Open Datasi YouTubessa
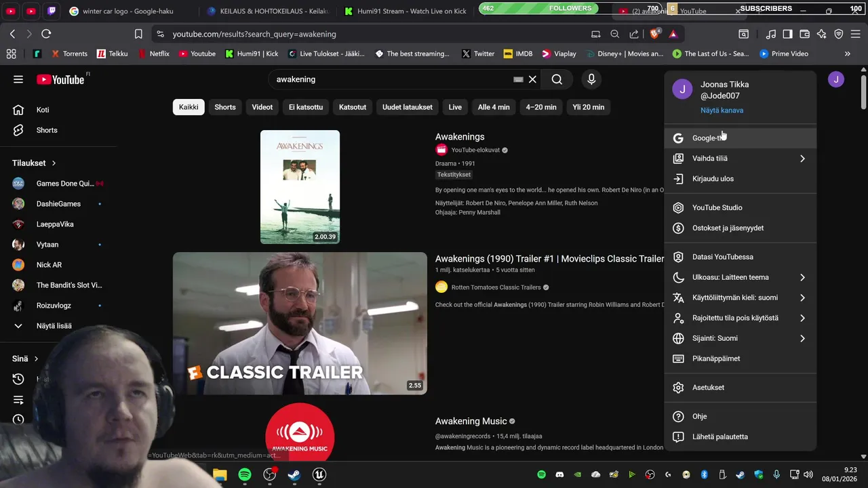The image size is (868, 488). [741, 257]
